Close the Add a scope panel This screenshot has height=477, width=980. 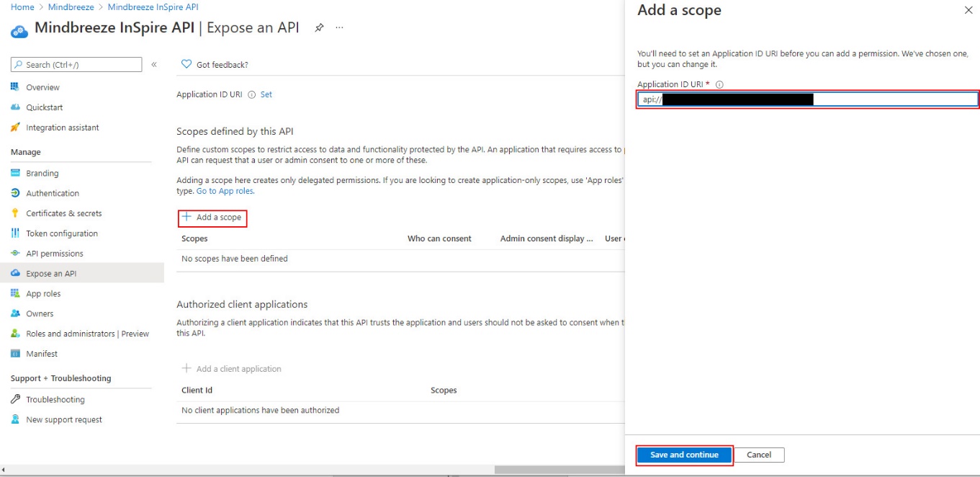pos(968,10)
